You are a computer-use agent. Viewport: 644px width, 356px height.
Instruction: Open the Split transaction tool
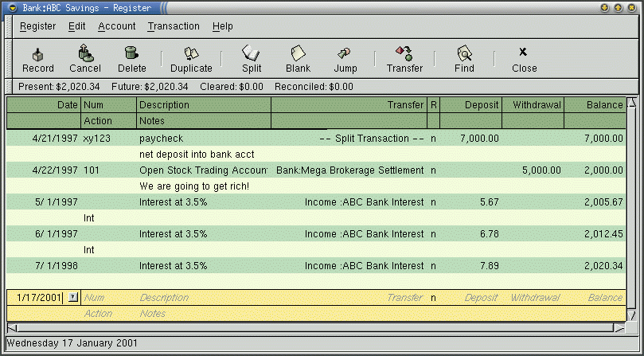[252, 54]
